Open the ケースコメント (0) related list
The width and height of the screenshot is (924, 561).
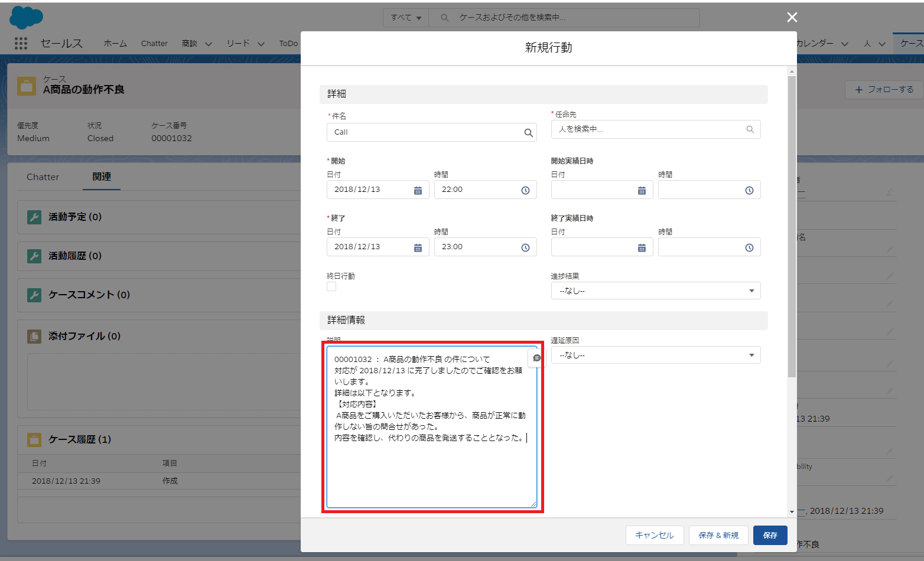click(x=89, y=295)
